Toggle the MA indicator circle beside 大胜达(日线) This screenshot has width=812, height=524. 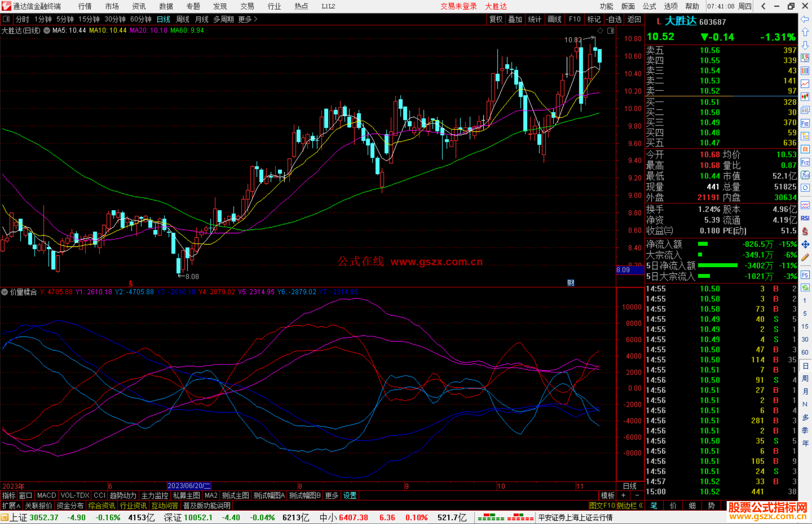point(47,30)
